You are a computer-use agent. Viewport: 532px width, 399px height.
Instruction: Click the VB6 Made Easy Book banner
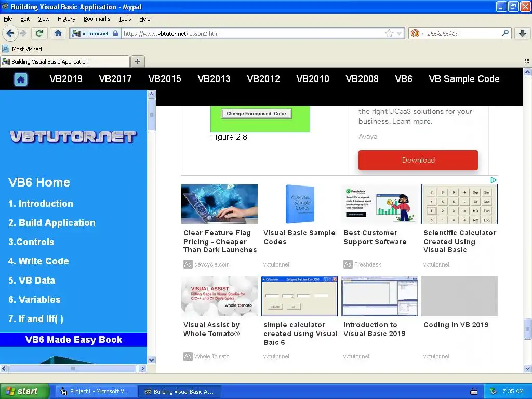click(73, 340)
